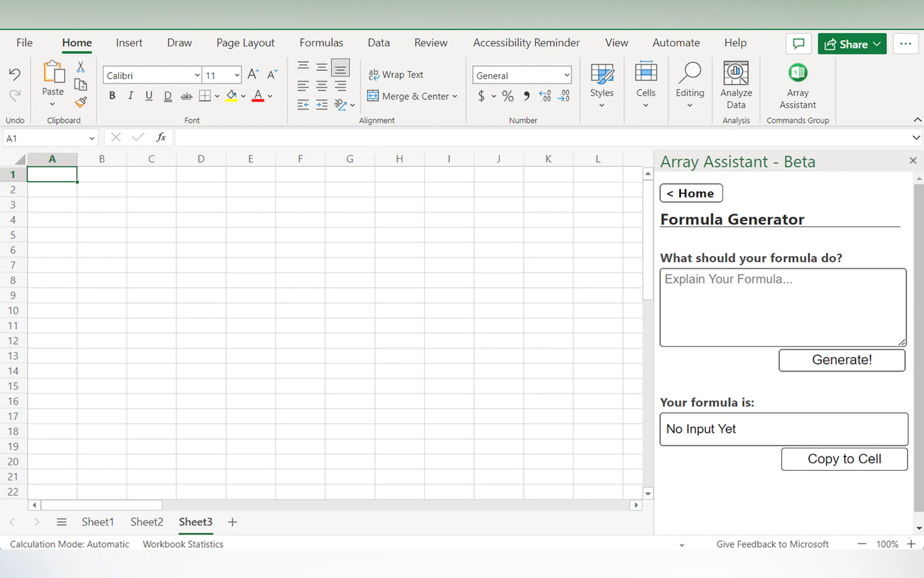Viewport: 924px width, 578px height.
Task: Click the Generate! button
Action: [841, 360]
